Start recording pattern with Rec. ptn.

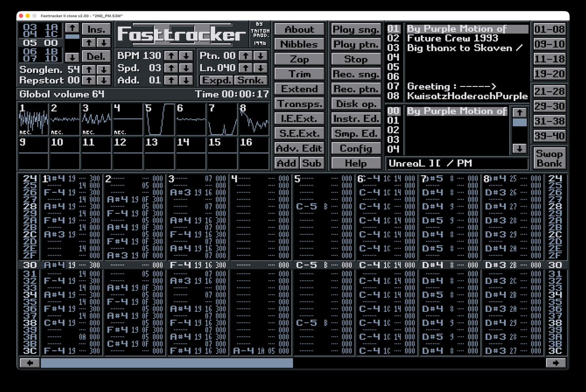(x=356, y=89)
